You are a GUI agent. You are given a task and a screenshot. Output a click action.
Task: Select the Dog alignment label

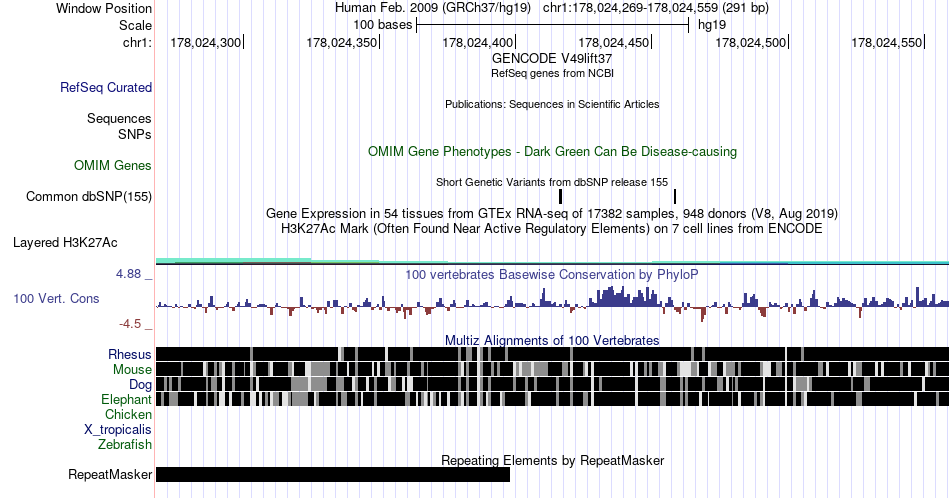coord(141,385)
